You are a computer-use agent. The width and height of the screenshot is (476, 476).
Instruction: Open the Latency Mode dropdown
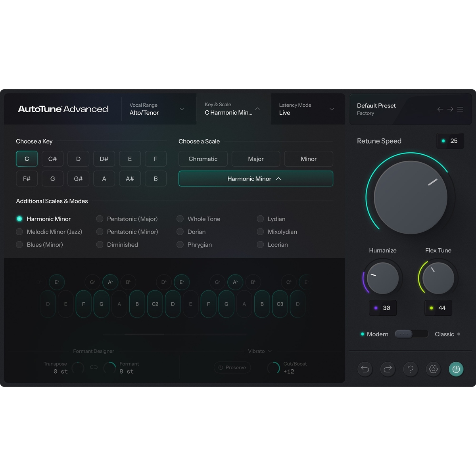pyautogui.click(x=332, y=109)
